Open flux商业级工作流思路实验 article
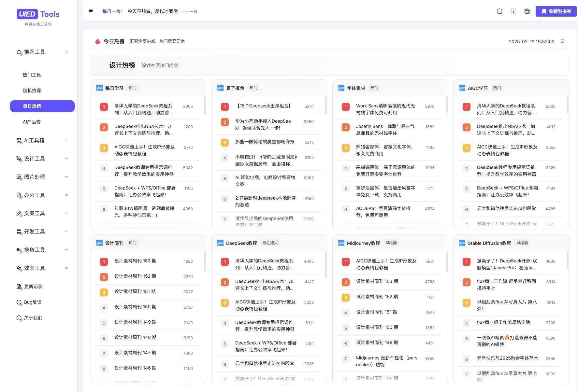 click(503, 322)
